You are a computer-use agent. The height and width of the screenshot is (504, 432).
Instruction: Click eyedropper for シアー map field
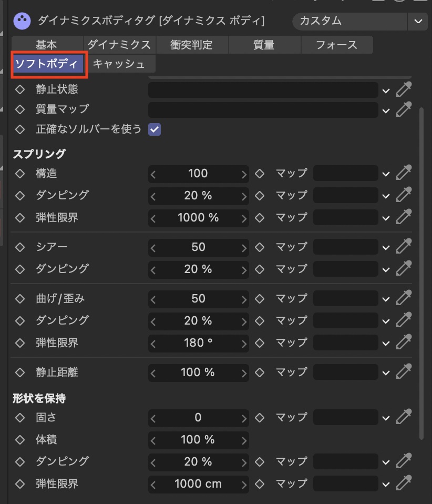coord(404,247)
